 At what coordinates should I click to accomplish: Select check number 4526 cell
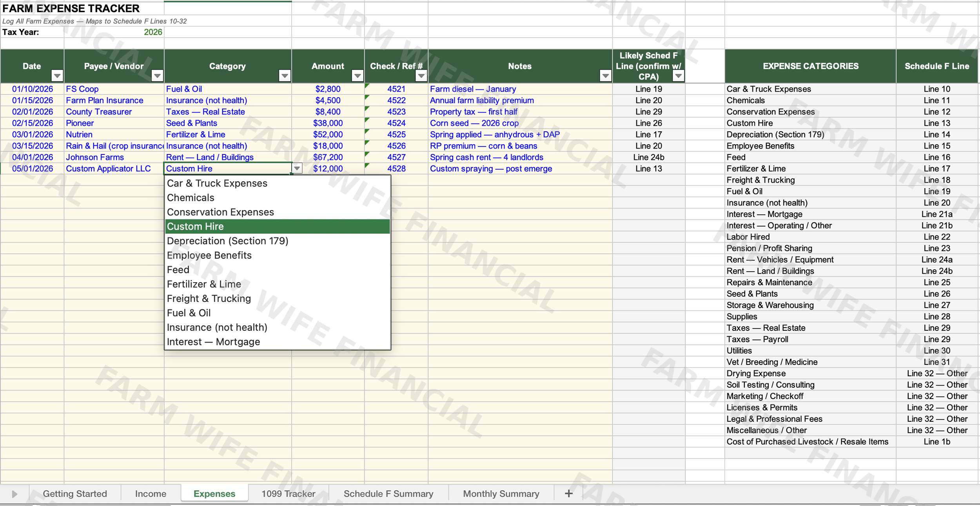click(396, 146)
